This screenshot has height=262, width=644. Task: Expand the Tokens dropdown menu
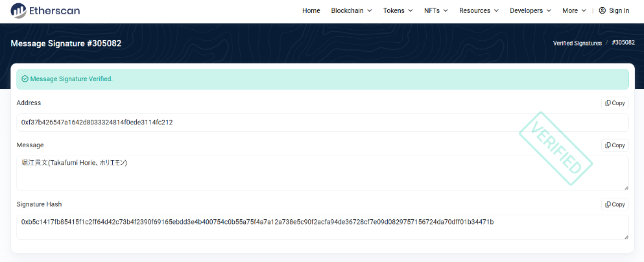point(398,10)
